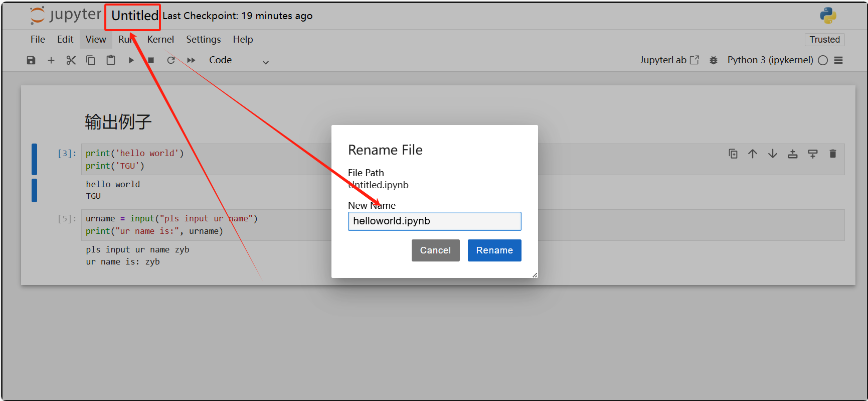Image resolution: width=868 pixels, height=401 pixels.
Task: Insert a cell with the plus icon
Action: pos(51,60)
